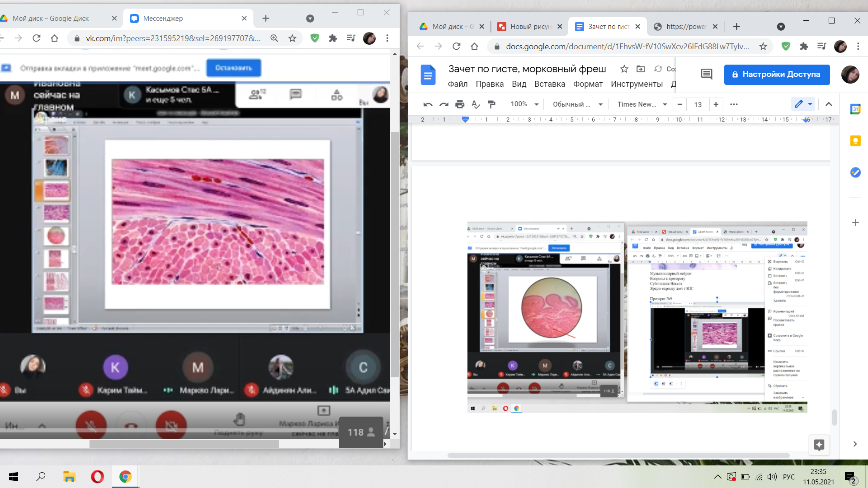This screenshot has height=488, width=868.
Task: Click the Остановить stop sharing button
Action: tap(233, 68)
